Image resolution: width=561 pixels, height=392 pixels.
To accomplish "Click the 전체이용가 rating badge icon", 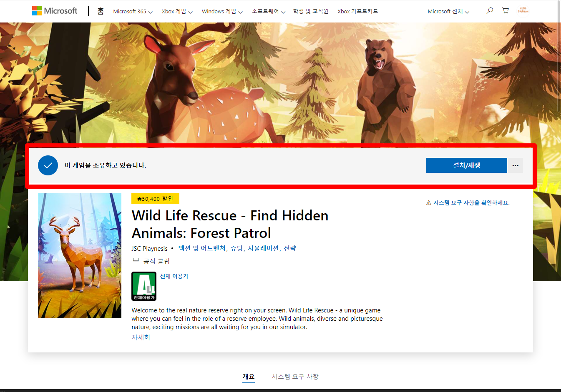I will [144, 286].
